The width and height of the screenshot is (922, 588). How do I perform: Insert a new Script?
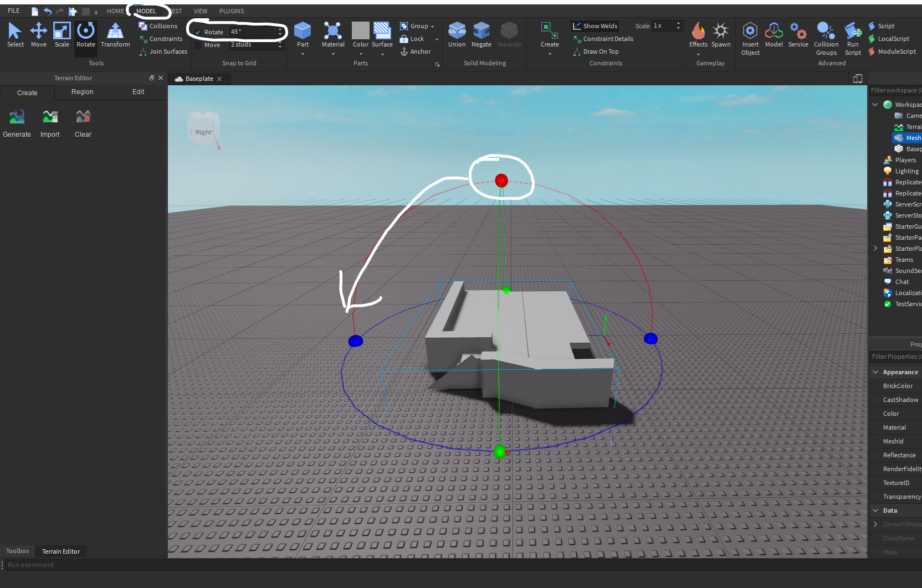(x=881, y=26)
